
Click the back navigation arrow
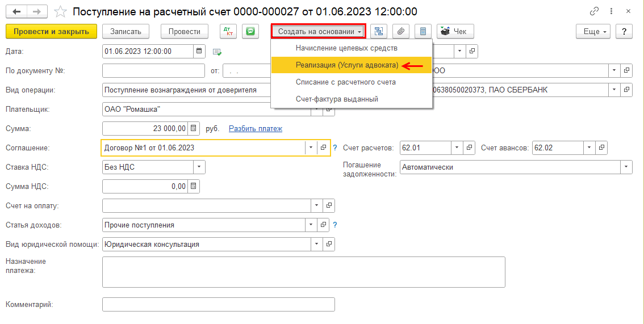click(17, 11)
